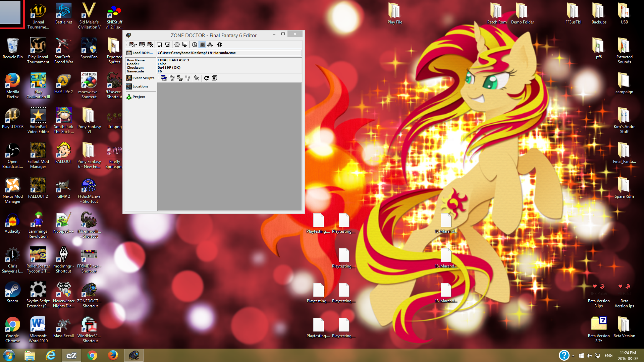Screen dimensions: 644x362
Task: Select the Play File folder
Action: (x=395, y=14)
